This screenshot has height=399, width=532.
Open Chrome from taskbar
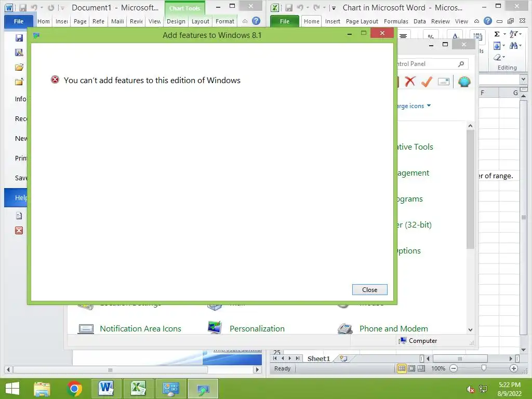[x=74, y=389]
